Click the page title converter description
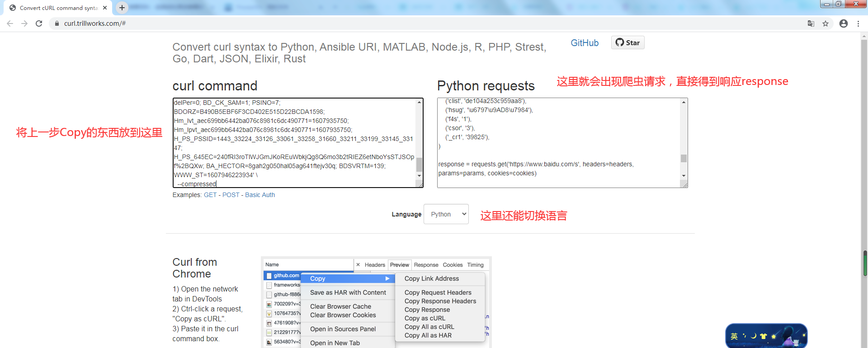The image size is (868, 348). [x=359, y=53]
